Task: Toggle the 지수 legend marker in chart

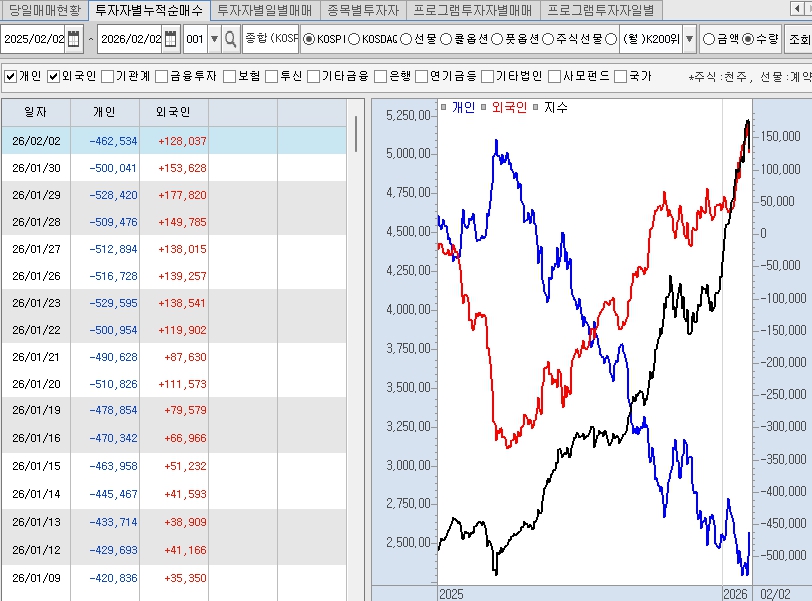Action: [x=537, y=107]
